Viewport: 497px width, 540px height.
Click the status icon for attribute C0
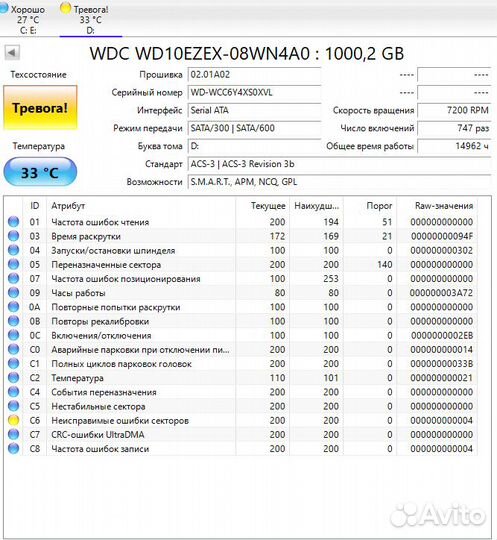coord(13,349)
